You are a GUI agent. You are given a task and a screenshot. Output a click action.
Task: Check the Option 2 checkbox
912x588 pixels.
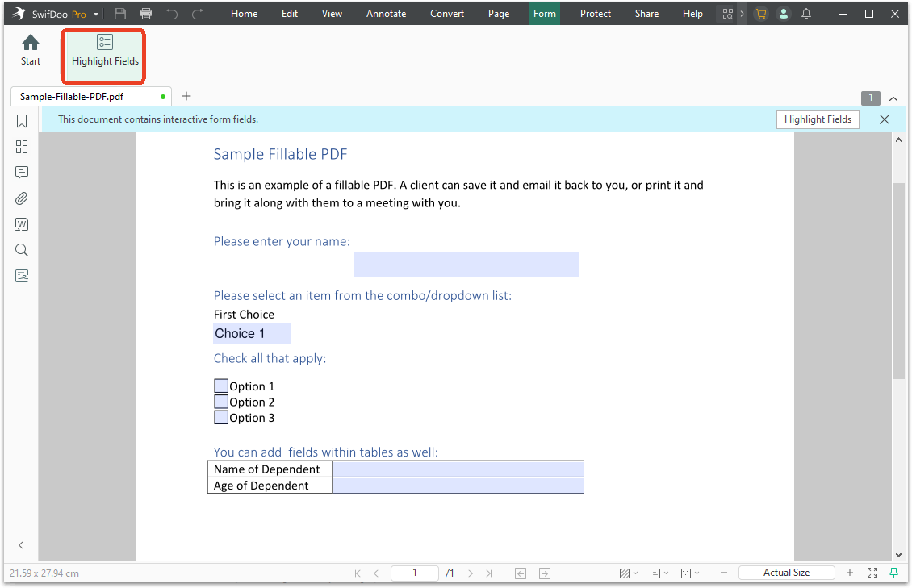221,402
